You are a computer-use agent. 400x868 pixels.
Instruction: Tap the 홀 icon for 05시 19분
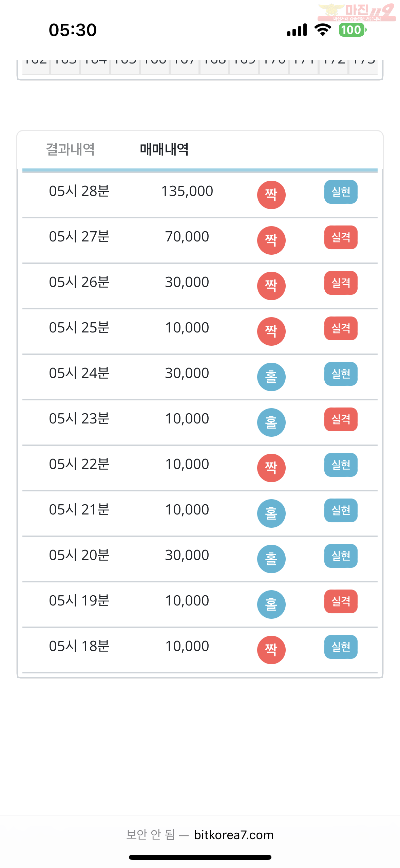point(271,604)
